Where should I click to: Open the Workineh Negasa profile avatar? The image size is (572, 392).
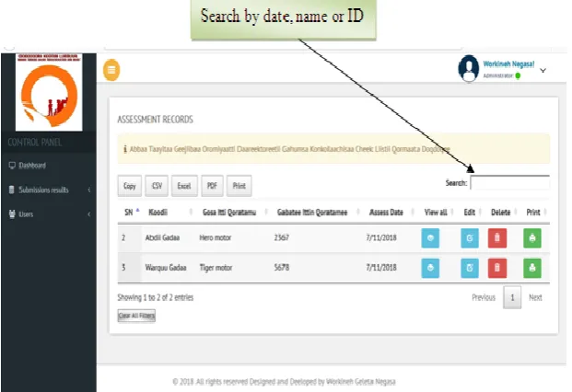(469, 68)
